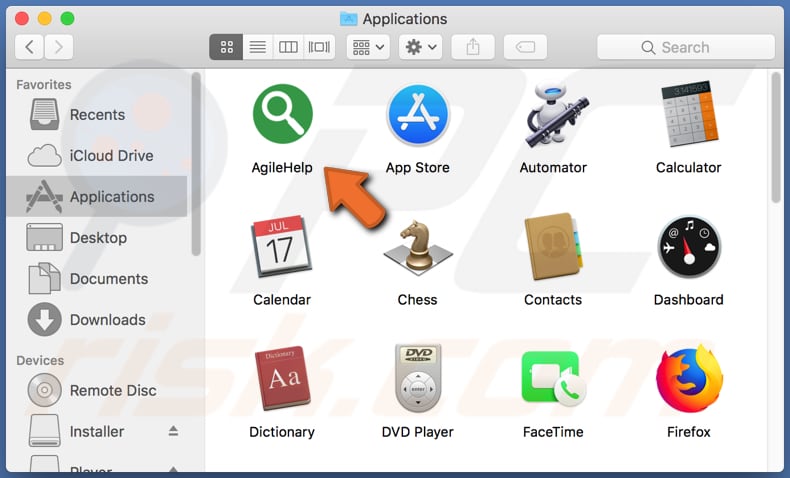Screen dimensions: 790x478
Task: Select the Calendar app icon
Action: 282,246
